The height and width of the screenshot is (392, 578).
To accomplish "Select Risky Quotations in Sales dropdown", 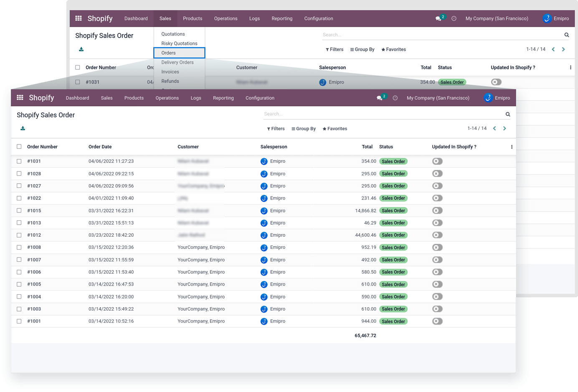I will 179,43.
